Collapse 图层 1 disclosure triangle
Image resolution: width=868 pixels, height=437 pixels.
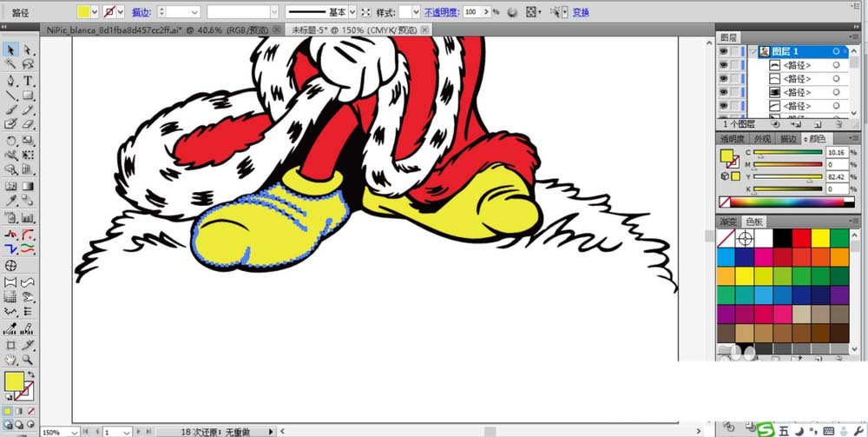(753, 51)
